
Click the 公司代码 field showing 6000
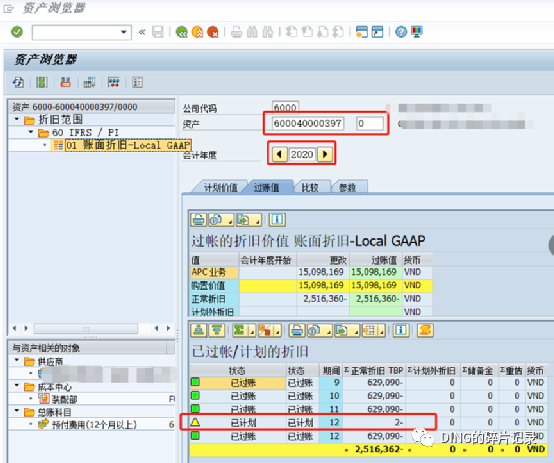[285, 107]
